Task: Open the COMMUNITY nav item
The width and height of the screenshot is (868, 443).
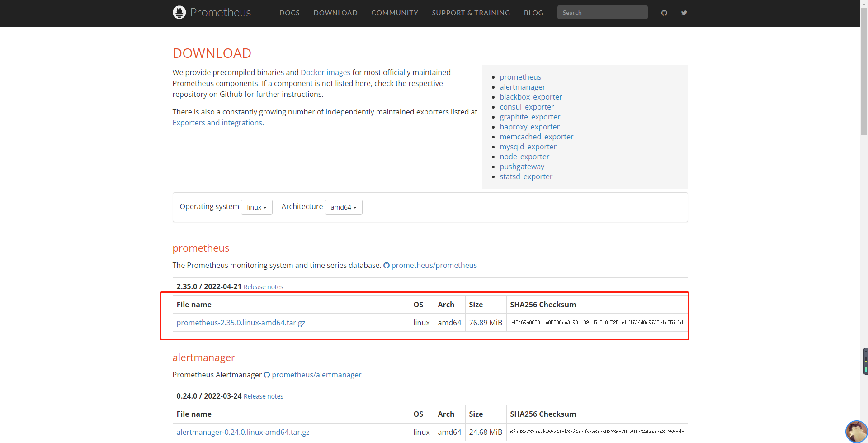Action: [395, 13]
